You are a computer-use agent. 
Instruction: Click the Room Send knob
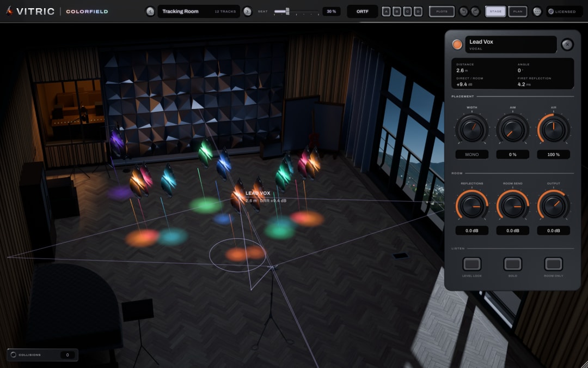513,206
